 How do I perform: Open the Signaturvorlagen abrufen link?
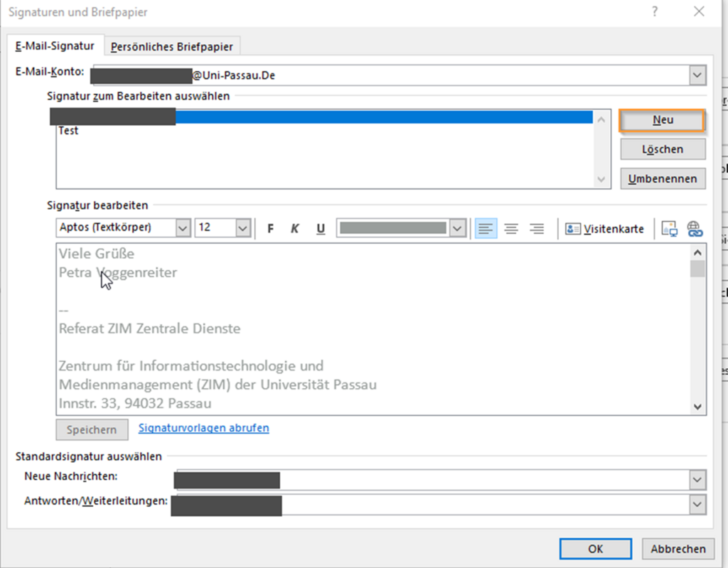[x=204, y=428]
